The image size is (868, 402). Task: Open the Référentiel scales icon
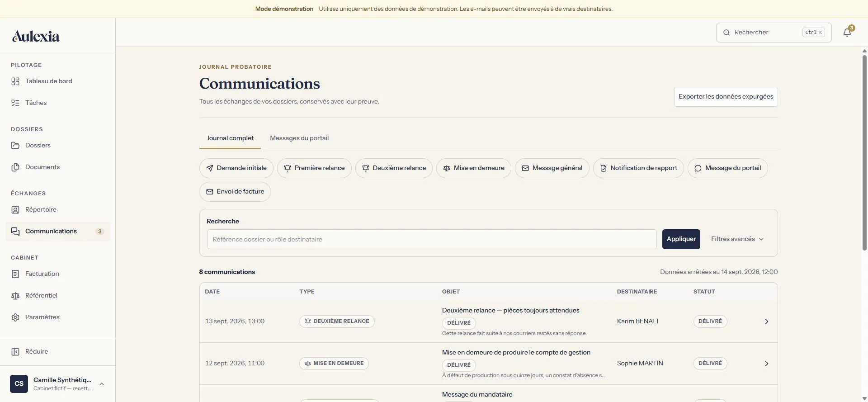coord(15,296)
